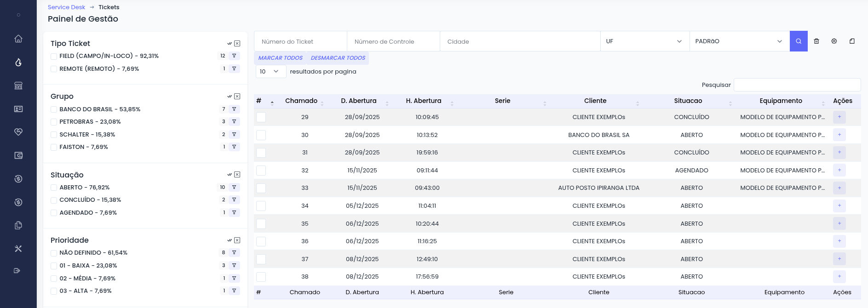Click the logout icon in sidebar
The width and height of the screenshot is (868, 308).
pos(17,271)
